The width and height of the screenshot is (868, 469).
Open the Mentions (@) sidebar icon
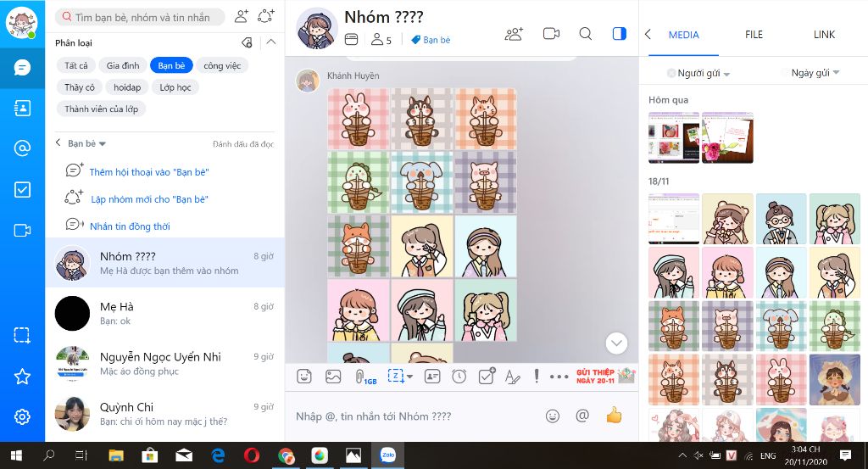tap(22, 148)
